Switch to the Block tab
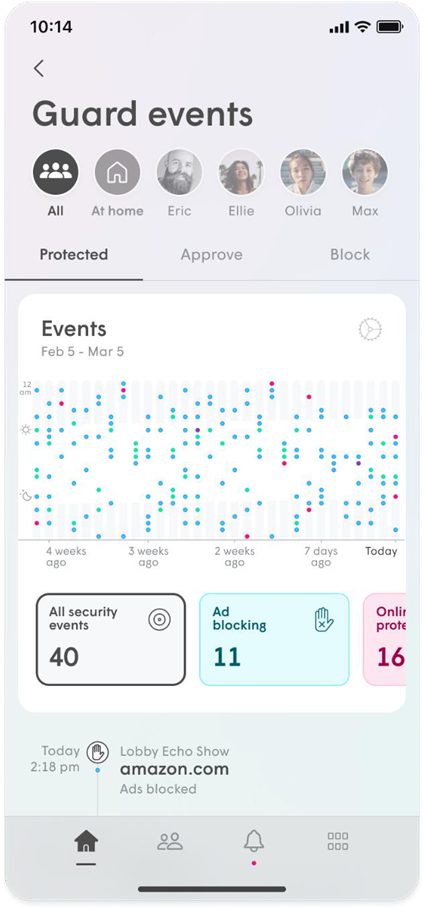 350,254
